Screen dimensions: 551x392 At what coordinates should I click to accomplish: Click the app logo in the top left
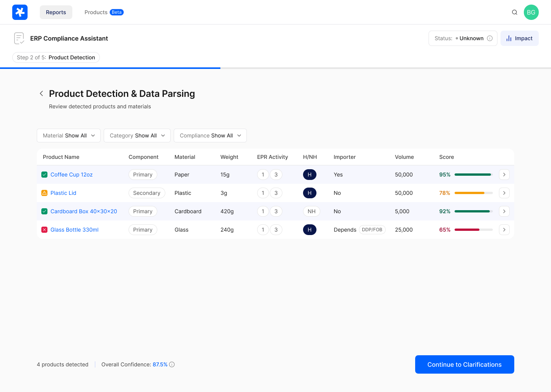click(x=20, y=12)
